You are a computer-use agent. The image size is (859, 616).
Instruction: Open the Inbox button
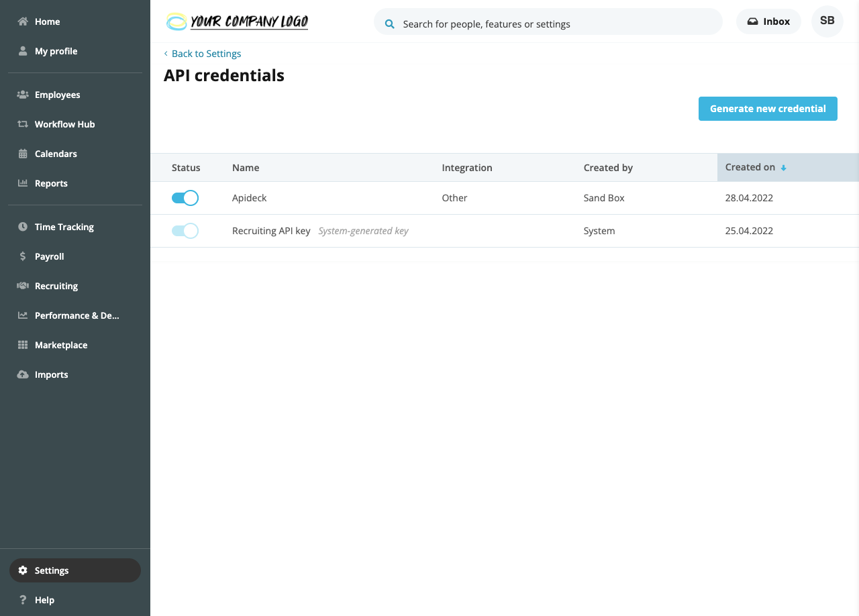click(768, 21)
